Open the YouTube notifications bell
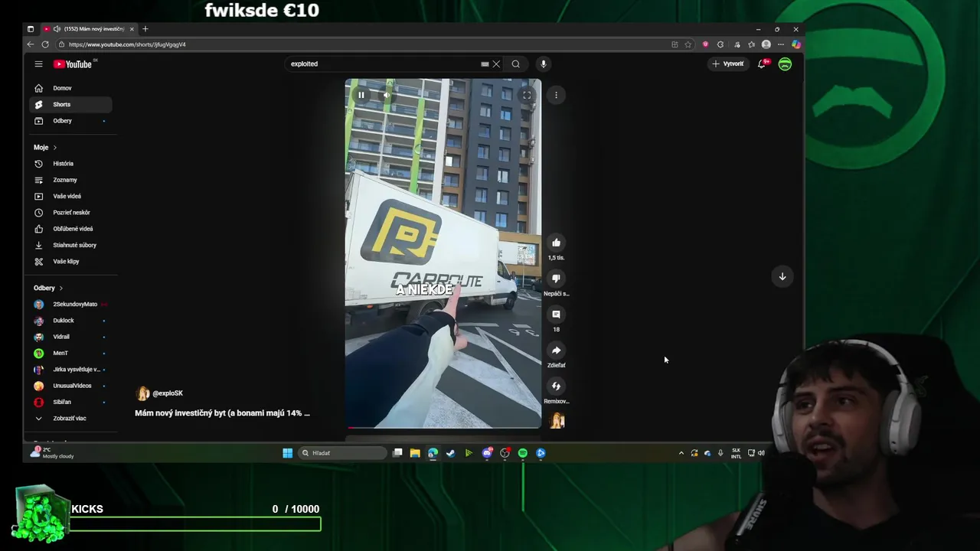This screenshot has width=980, height=551. click(x=761, y=64)
